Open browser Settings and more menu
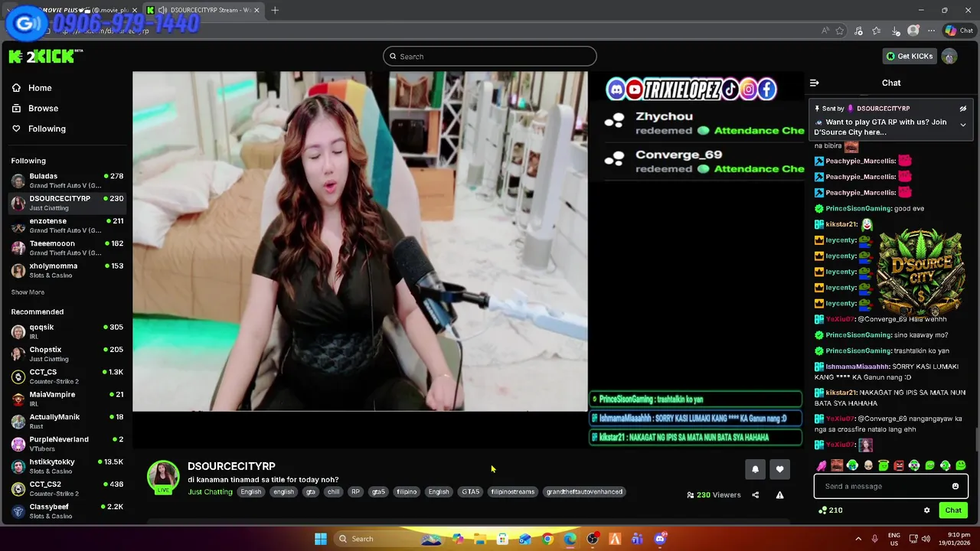 pyautogui.click(x=931, y=31)
